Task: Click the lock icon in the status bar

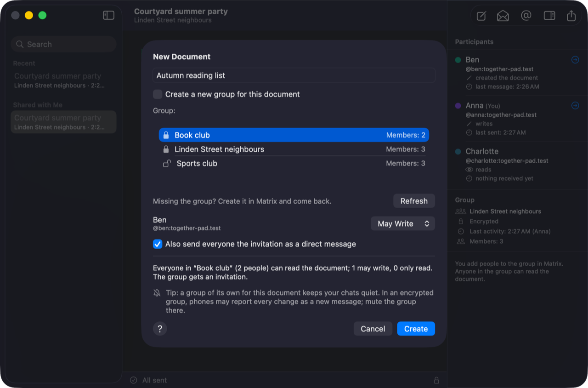Action: pos(436,380)
